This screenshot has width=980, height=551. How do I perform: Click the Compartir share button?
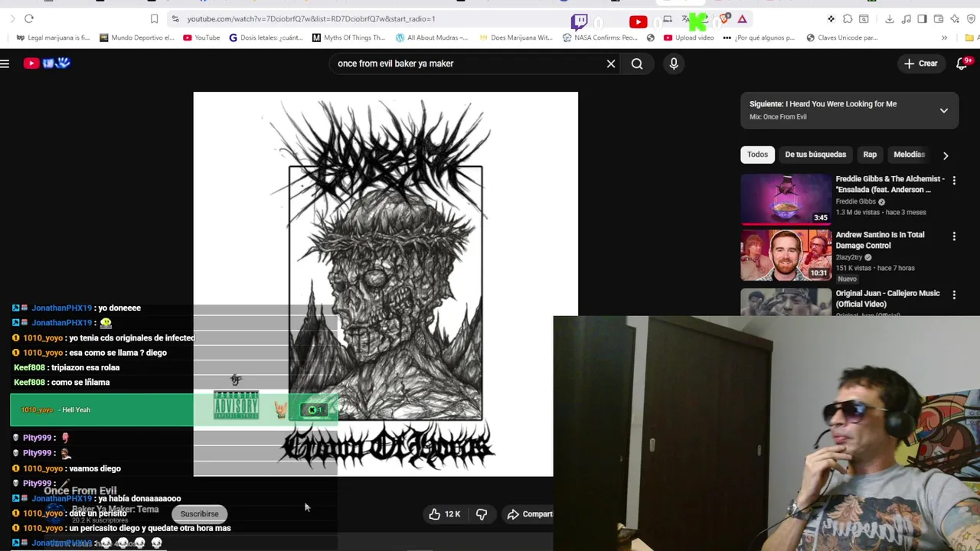click(x=530, y=514)
